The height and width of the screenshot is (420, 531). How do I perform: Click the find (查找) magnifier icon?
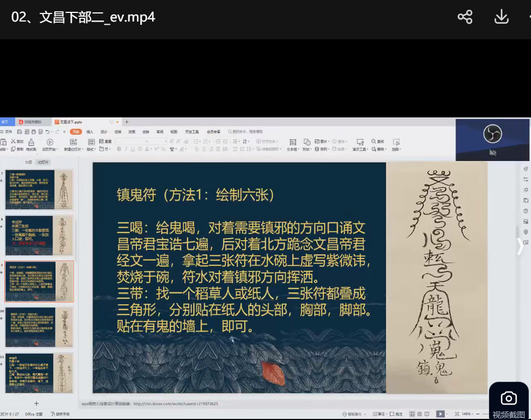click(x=374, y=142)
